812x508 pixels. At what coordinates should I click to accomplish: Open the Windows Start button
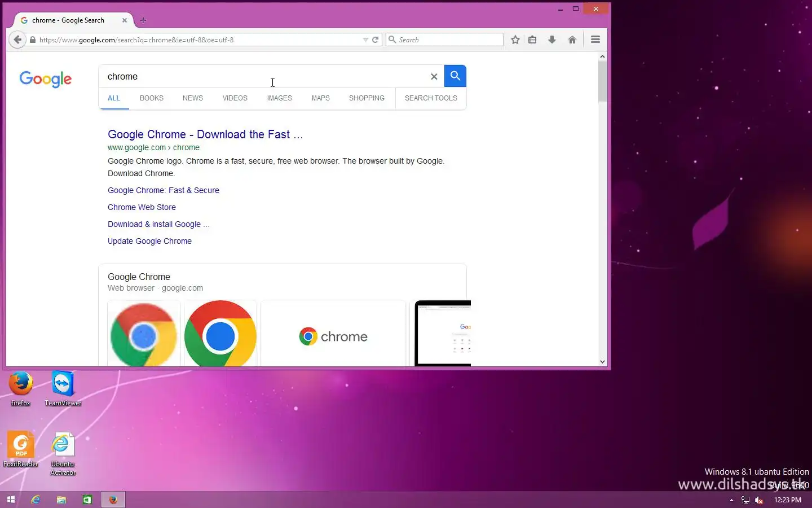pos(11,500)
